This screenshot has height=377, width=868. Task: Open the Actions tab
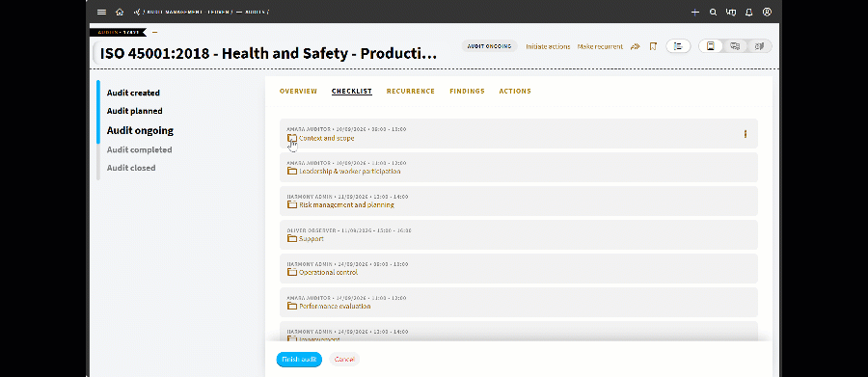515,92
